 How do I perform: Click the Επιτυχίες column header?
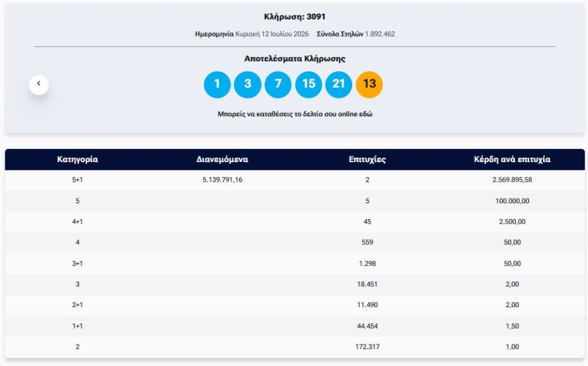tap(367, 159)
